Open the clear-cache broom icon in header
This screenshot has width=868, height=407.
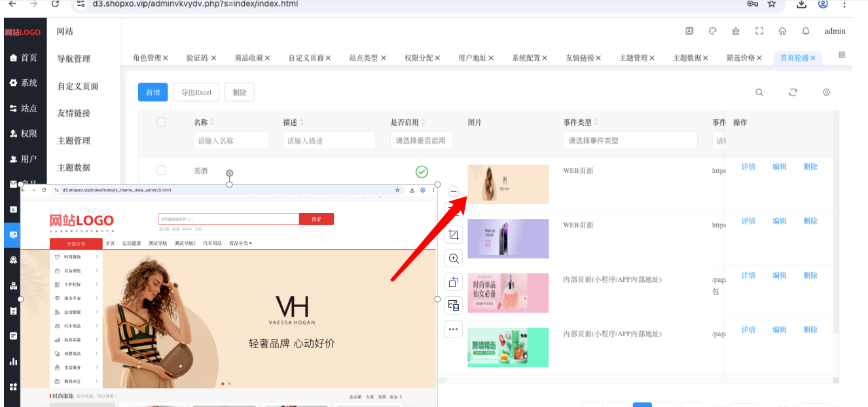pyautogui.click(x=736, y=31)
